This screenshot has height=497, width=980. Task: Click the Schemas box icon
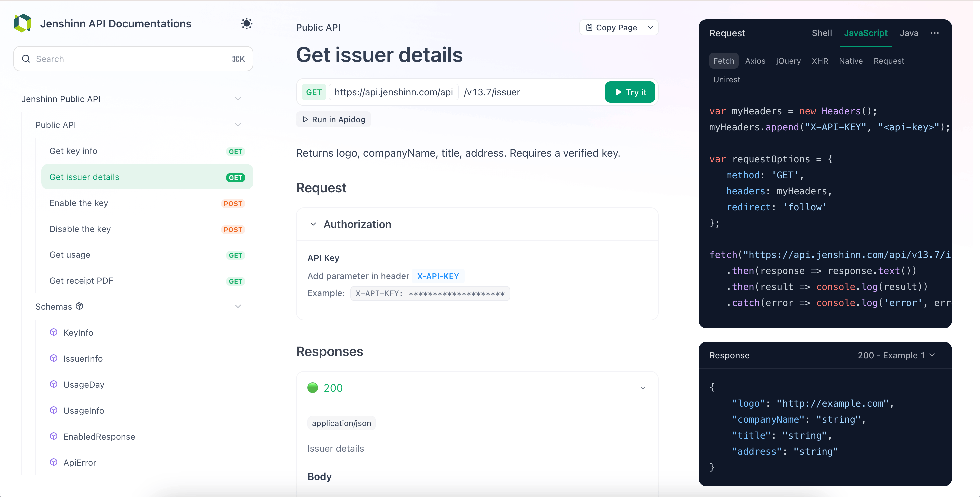pyautogui.click(x=80, y=306)
